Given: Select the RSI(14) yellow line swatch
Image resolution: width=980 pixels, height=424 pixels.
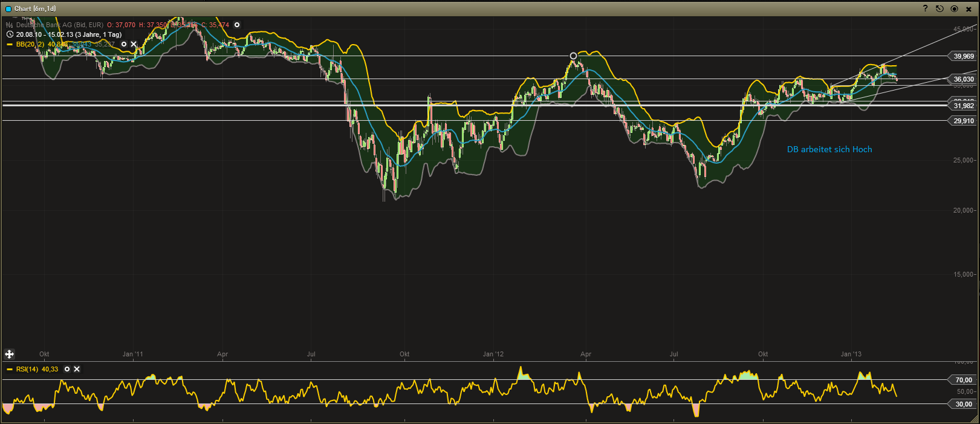Looking at the screenshot, I should coord(10,369).
